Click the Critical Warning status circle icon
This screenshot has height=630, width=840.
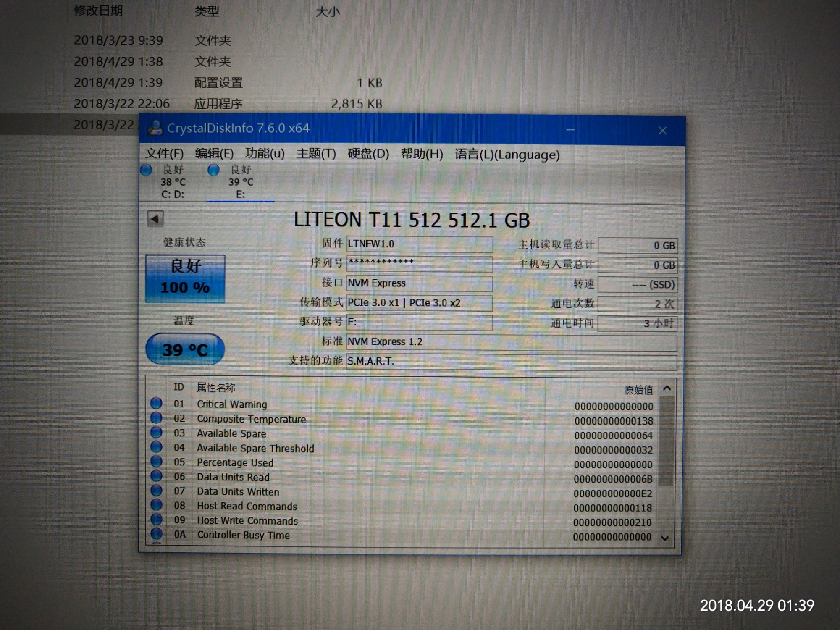coord(156,404)
